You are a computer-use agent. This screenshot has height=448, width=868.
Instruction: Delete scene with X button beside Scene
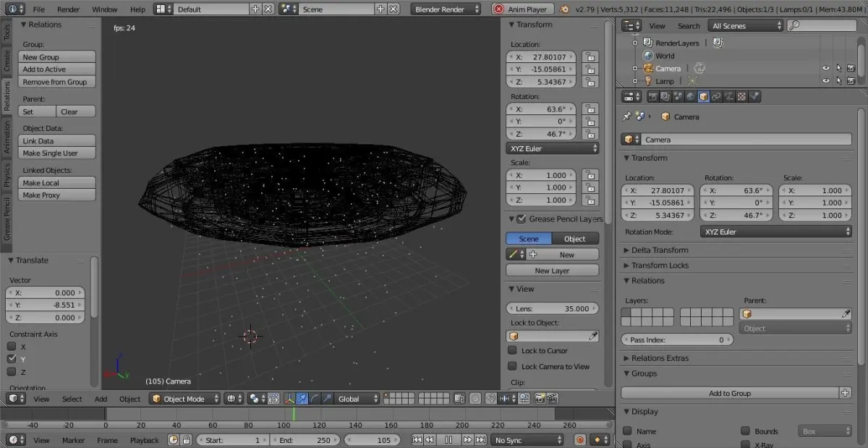point(393,9)
